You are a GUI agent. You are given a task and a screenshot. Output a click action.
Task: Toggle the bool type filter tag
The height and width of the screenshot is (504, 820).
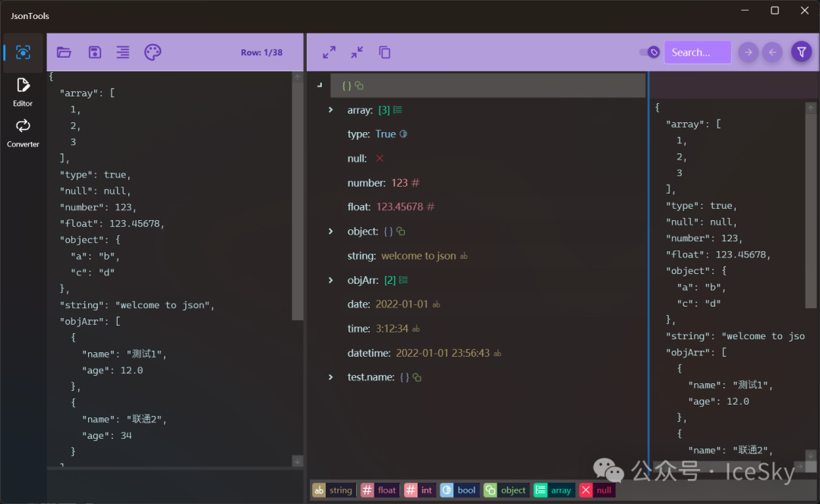point(459,490)
